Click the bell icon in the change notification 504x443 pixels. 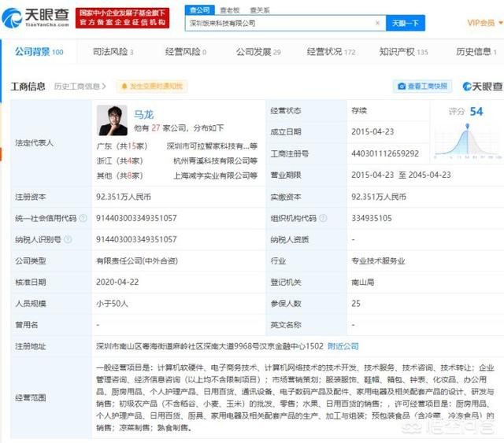(124, 87)
